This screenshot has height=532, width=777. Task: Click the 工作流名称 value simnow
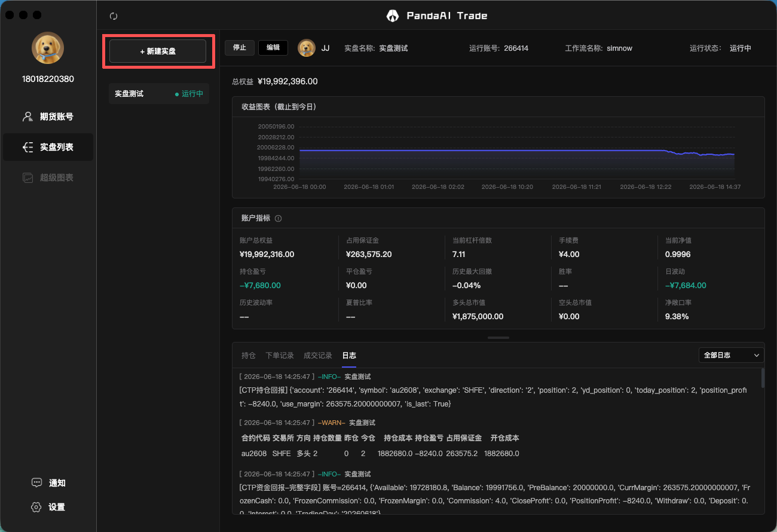pyautogui.click(x=620, y=48)
